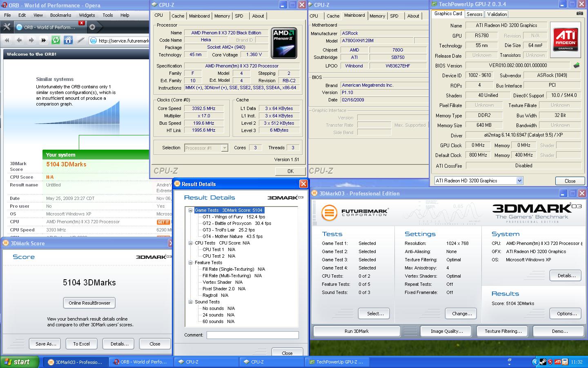
Task: Click the Save As... button
Action: point(46,344)
